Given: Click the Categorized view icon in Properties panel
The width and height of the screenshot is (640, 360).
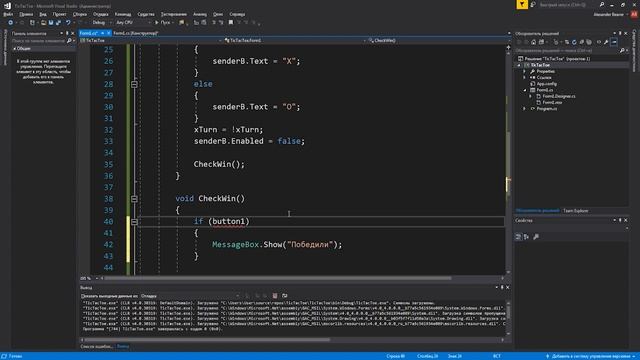Looking at the screenshot, I should tap(518, 237).
